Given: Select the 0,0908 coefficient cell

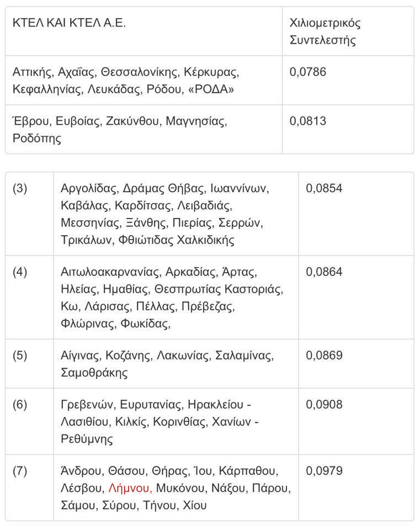Looking at the screenshot, I should tap(324, 405).
